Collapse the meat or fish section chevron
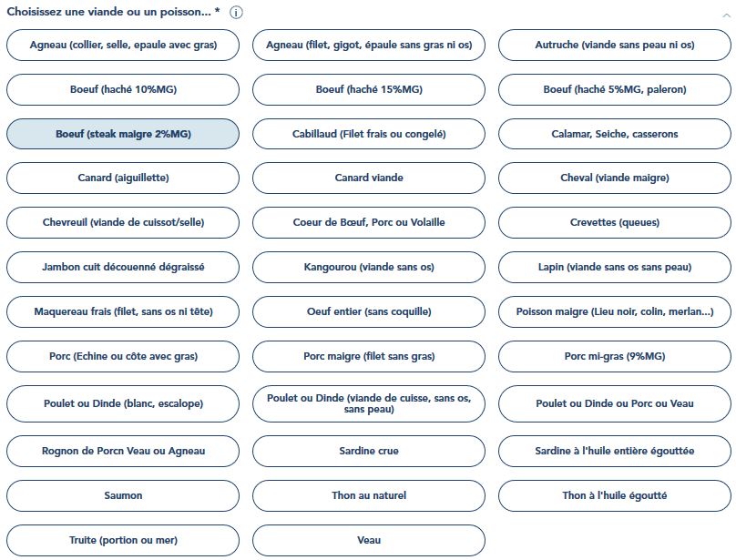Screen dimensions: 736x560 point(724,13)
